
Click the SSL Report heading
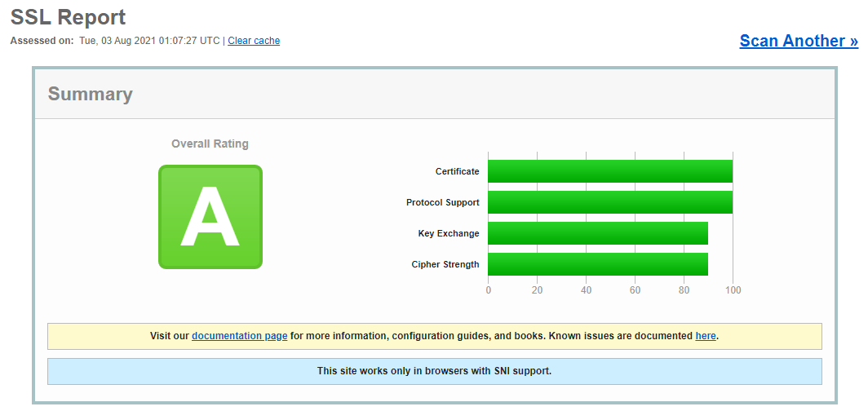68,17
